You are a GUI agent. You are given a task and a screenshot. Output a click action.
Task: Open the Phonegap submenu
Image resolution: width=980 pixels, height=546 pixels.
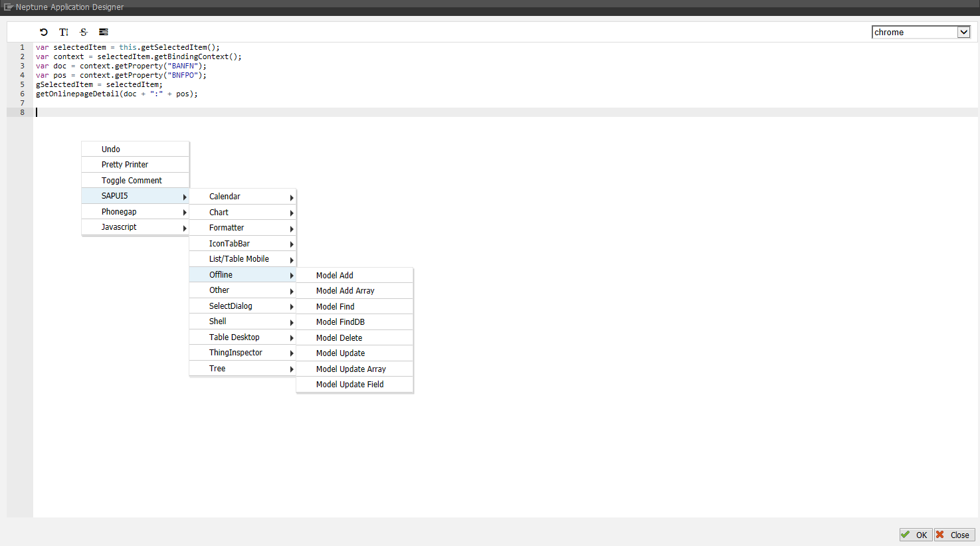coord(135,211)
